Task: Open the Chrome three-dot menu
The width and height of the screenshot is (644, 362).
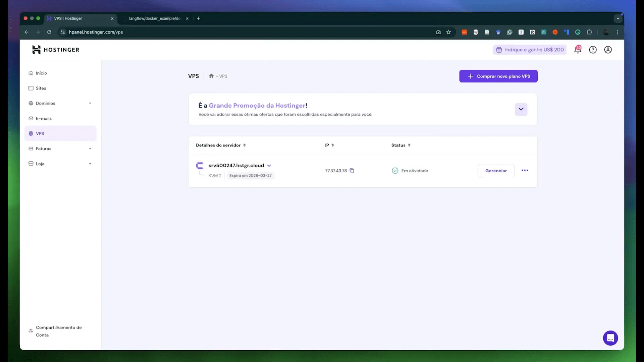Action: pyautogui.click(x=618, y=32)
